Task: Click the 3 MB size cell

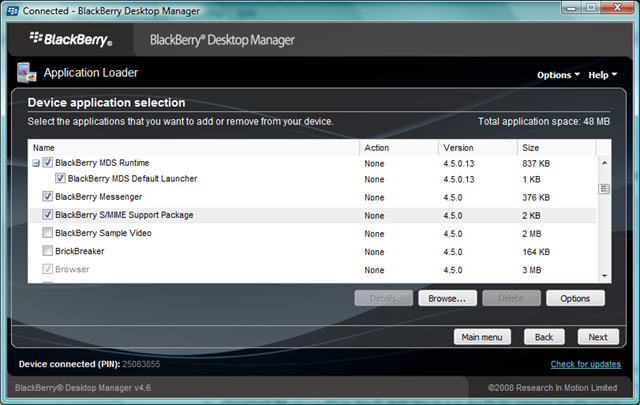Action: coord(531,270)
